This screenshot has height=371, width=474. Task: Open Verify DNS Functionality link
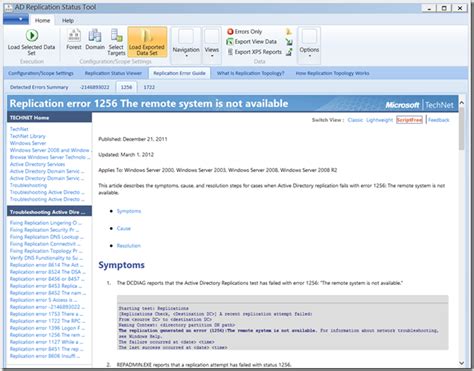(46, 258)
